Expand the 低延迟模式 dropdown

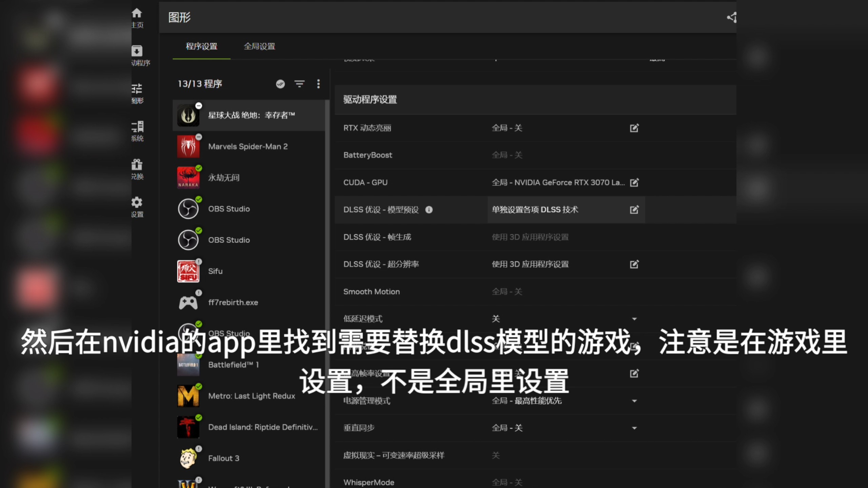tap(634, 319)
